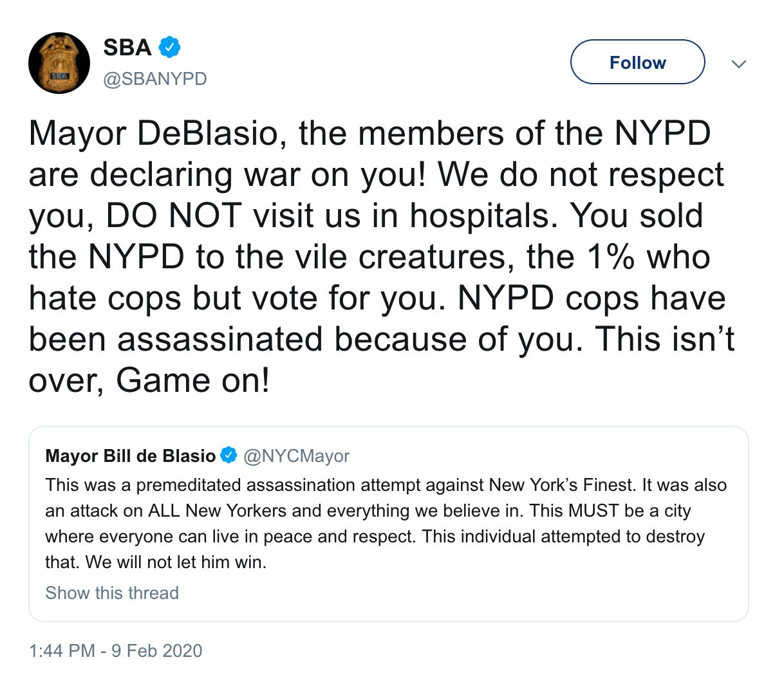
Task: Click the Follow button outline
Action: (x=637, y=62)
